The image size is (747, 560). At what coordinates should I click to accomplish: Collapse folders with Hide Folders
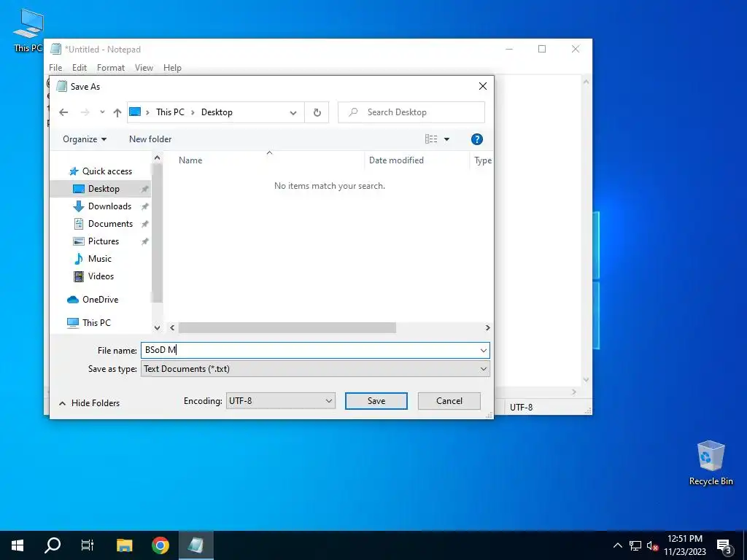pos(89,402)
